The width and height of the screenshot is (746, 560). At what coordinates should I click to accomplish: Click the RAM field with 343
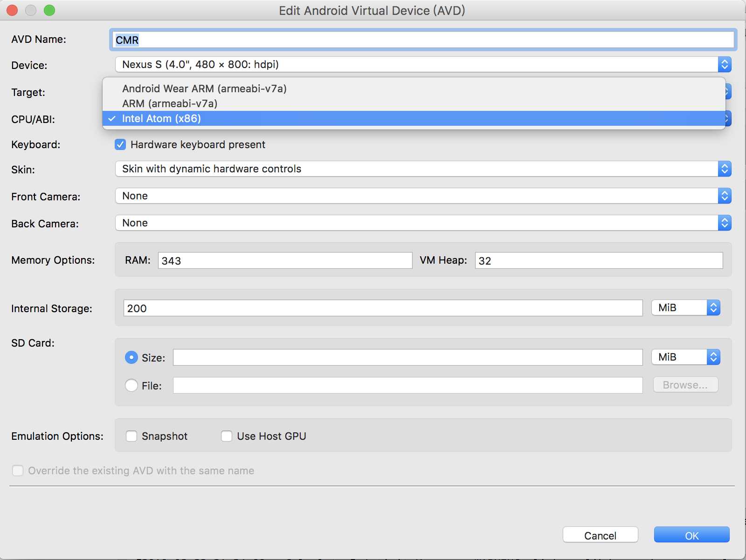[x=285, y=260]
